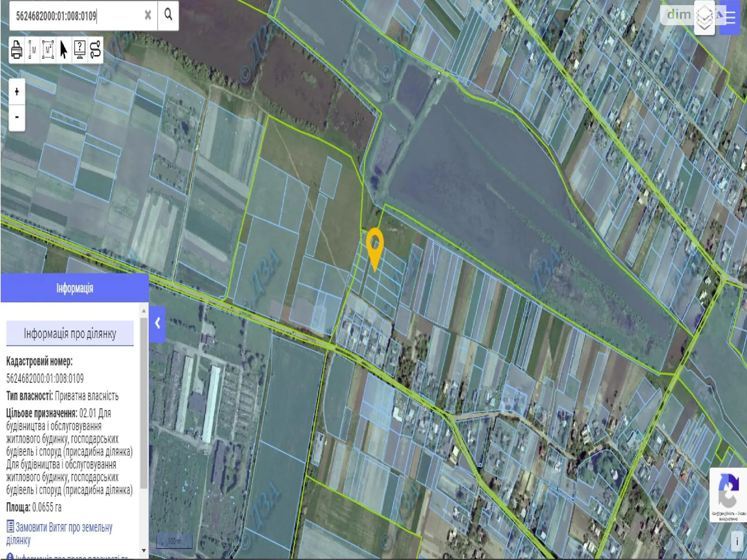Click the print map icon
The width and height of the screenshot is (747, 560).
17,49
